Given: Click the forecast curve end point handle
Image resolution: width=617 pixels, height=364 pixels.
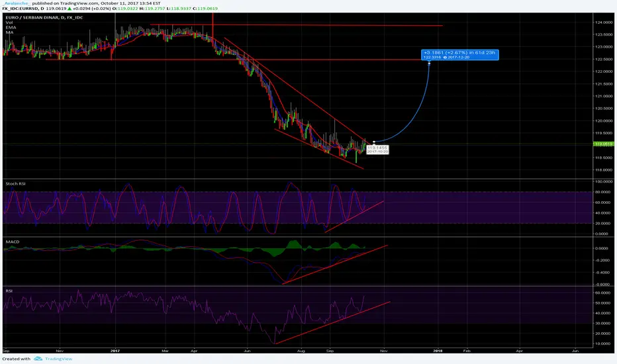Looking at the screenshot, I should pyautogui.click(x=429, y=64).
